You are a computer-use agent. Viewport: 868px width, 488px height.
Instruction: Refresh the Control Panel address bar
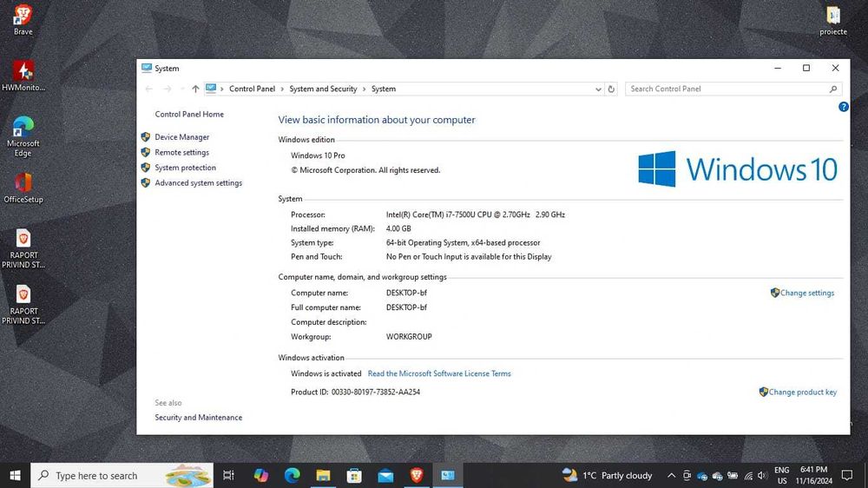pyautogui.click(x=611, y=89)
